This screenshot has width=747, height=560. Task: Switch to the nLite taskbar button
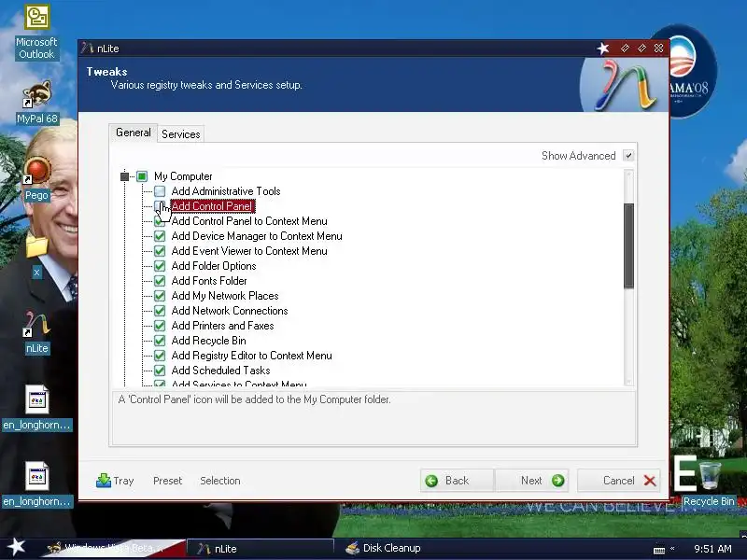tap(261, 549)
